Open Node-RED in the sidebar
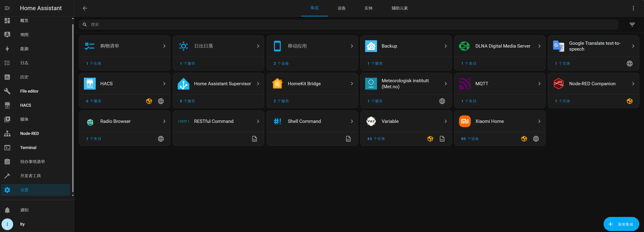Viewport: 644px width, 232px height. pos(30,134)
